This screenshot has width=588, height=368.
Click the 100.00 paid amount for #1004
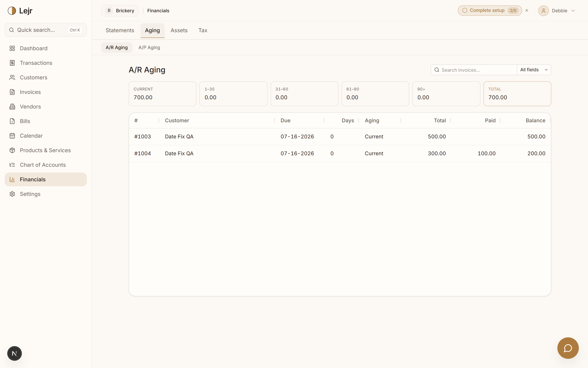point(486,153)
